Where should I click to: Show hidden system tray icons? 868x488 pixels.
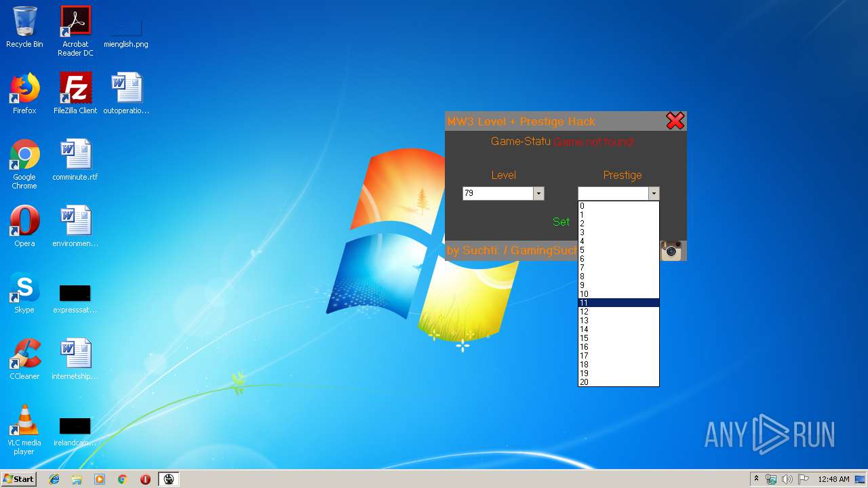(756, 479)
